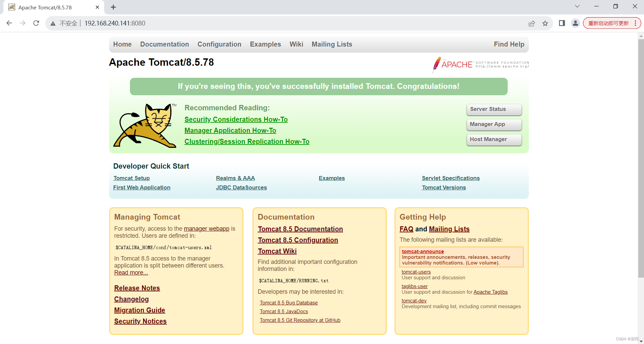This screenshot has width=644, height=344.
Task: Click the Manager App button
Action: click(494, 124)
